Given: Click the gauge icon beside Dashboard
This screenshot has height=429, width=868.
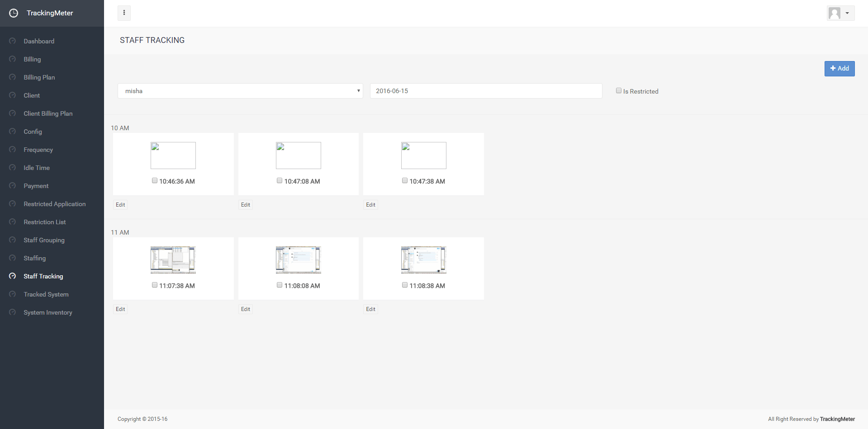Looking at the screenshot, I should coord(13,41).
